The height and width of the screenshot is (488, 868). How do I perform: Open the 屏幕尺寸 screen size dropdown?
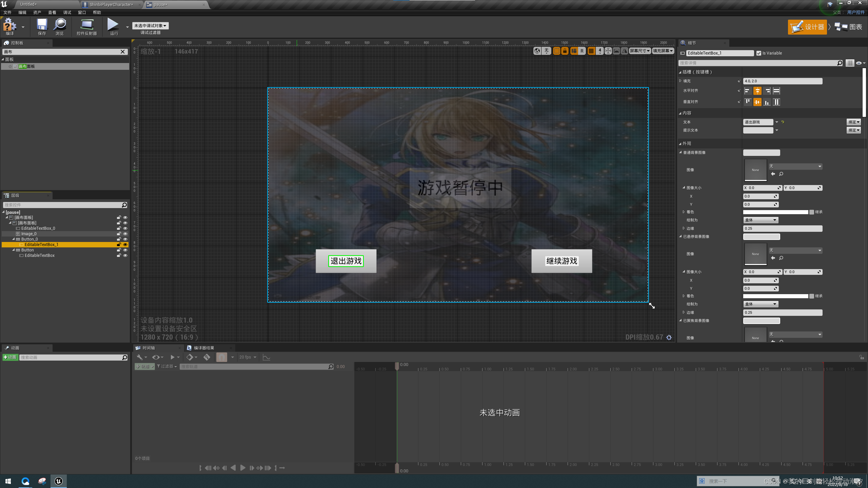640,51
